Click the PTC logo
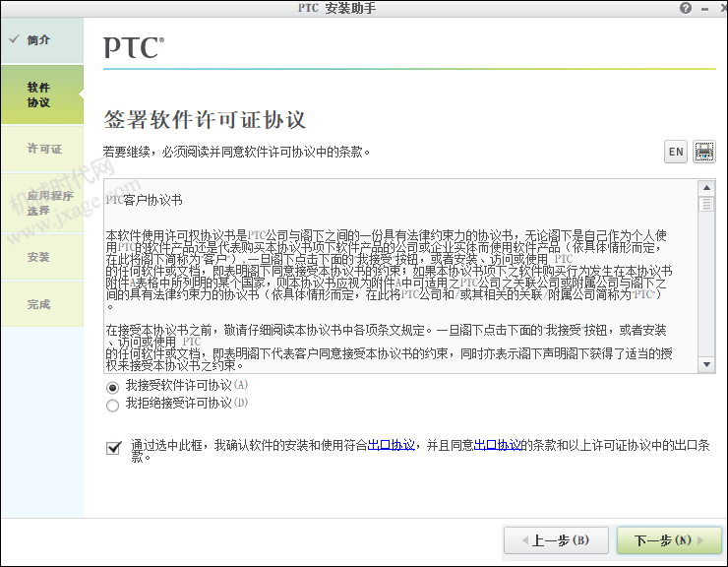 point(134,47)
